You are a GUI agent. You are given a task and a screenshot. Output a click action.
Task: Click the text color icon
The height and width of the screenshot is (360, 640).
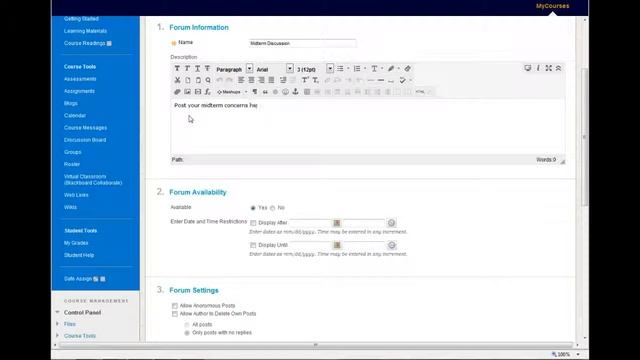(x=374, y=69)
